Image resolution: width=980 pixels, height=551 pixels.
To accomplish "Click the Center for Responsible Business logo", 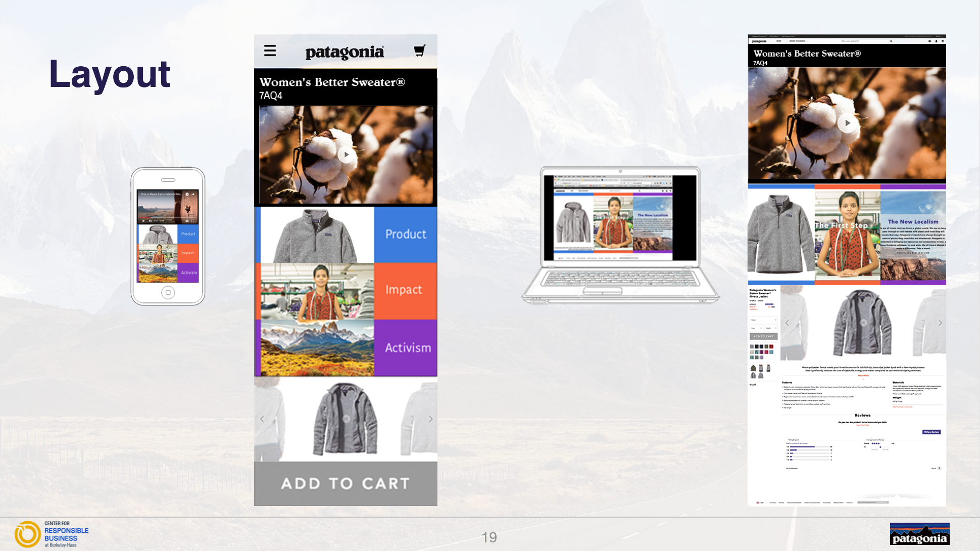I will tap(52, 534).
